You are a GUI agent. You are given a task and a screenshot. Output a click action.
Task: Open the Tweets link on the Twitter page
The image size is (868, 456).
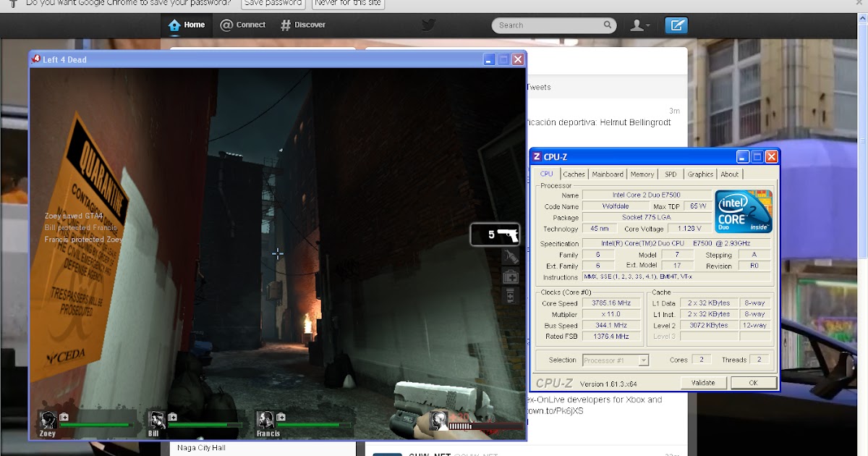pos(538,87)
